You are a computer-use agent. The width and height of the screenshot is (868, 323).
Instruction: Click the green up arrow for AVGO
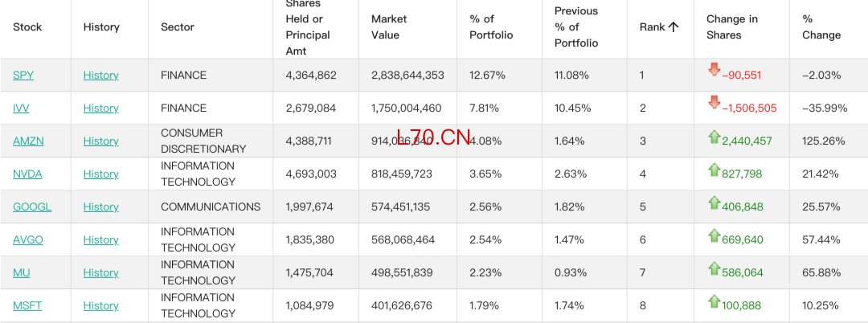click(x=714, y=235)
